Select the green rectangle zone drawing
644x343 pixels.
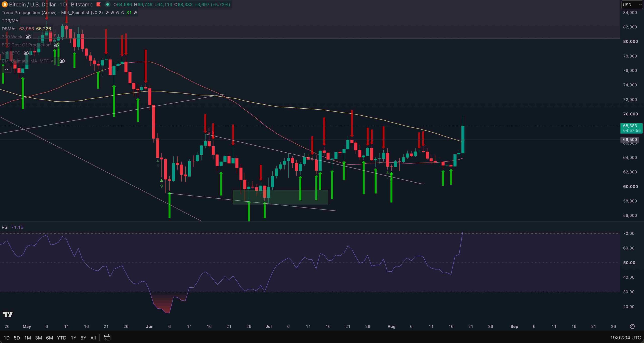(x=280, y=197)
